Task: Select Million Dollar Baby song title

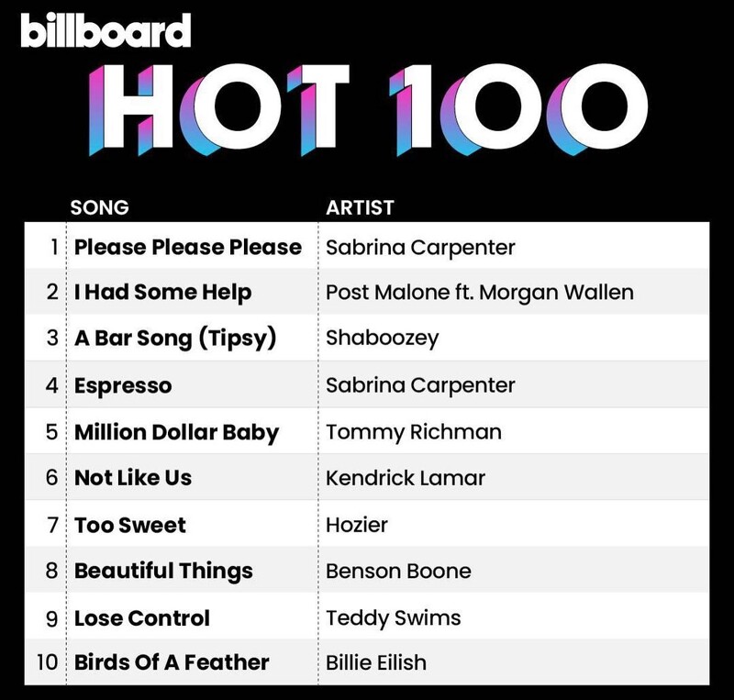Action: point(176,432)
